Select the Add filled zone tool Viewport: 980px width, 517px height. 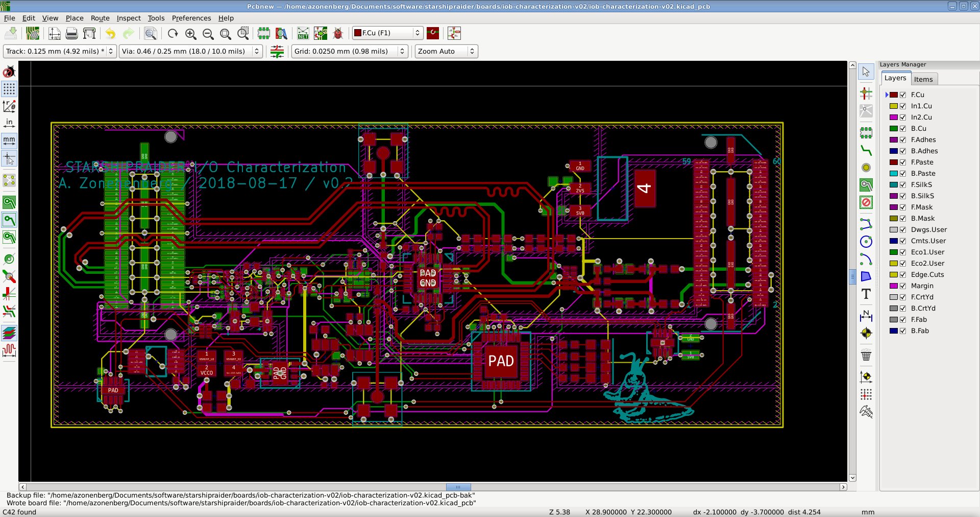(x=866, y=185)
